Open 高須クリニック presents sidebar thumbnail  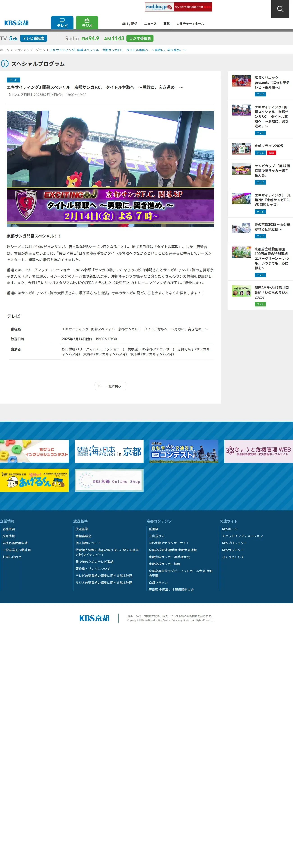point(241,81)
